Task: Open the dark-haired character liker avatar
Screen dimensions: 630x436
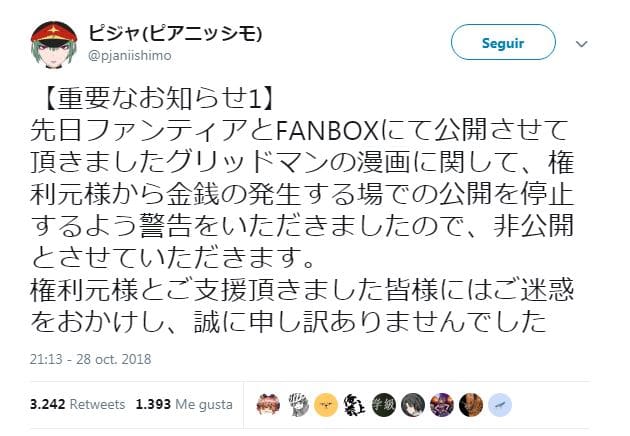Action: pyautogui.click(x=413, y=405)
